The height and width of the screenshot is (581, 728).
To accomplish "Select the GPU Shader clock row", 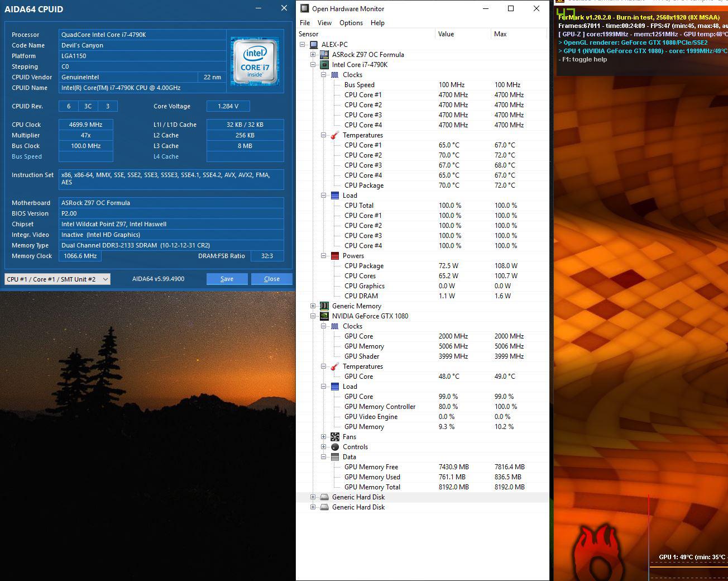I will point(423,356).
